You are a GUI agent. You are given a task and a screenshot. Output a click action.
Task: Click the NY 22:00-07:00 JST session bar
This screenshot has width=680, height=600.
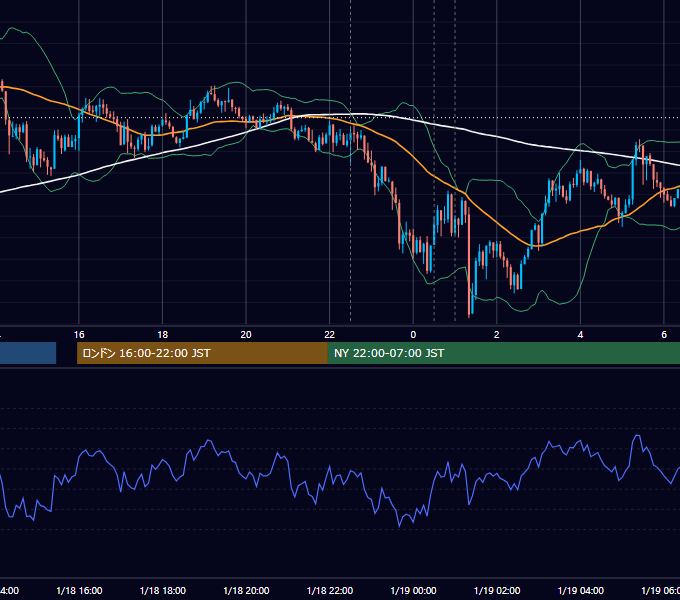pos(504,353)
